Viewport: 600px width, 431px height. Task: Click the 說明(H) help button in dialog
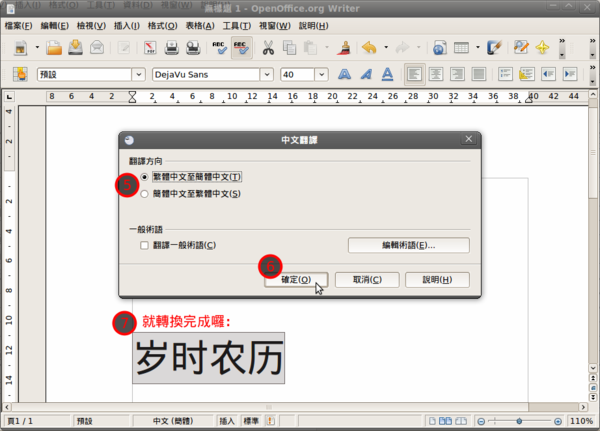pos(437,280)
